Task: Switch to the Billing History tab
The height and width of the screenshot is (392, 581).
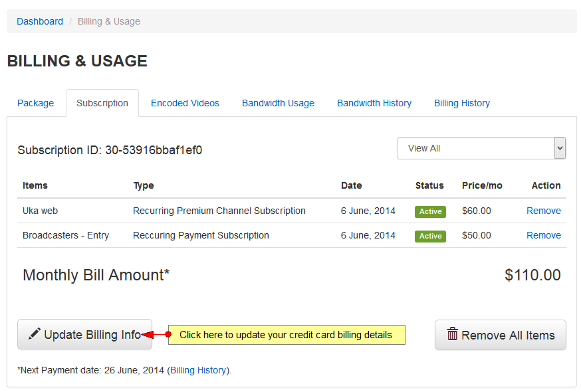Action: pos(462,103)
